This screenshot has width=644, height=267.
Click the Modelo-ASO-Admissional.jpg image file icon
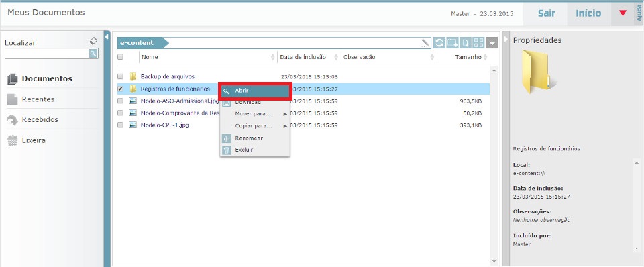click(133, 101)
